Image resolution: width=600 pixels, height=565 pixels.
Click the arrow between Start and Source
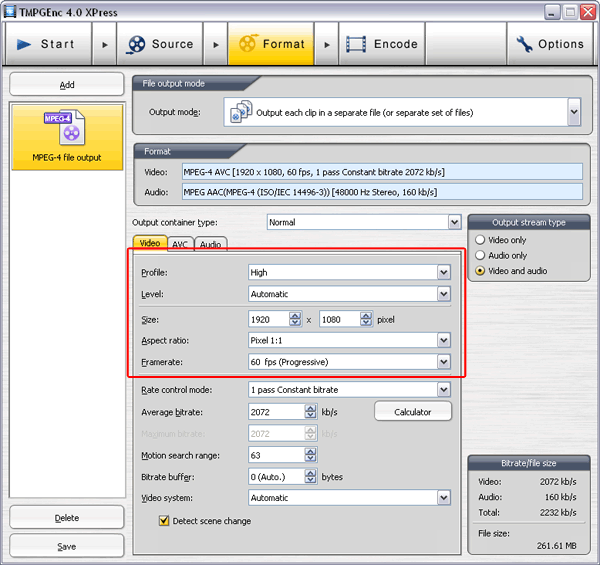click(x=105, y=44)
